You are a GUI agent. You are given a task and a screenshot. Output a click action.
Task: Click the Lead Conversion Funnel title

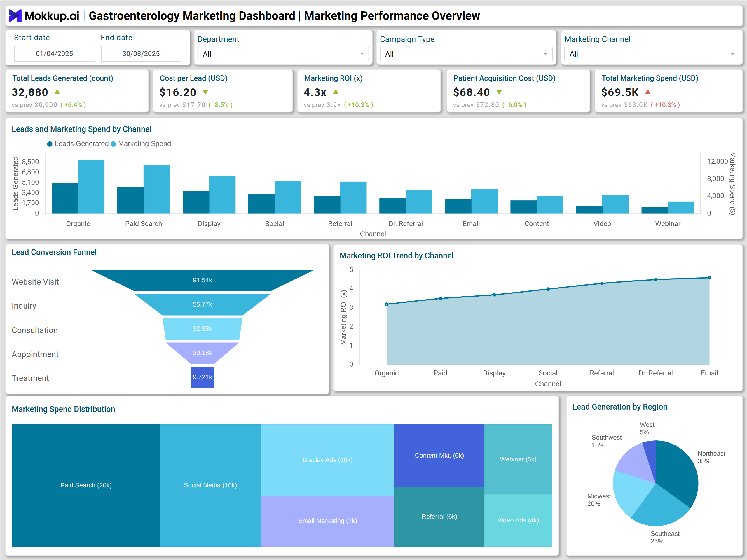(x=54, y=252)
